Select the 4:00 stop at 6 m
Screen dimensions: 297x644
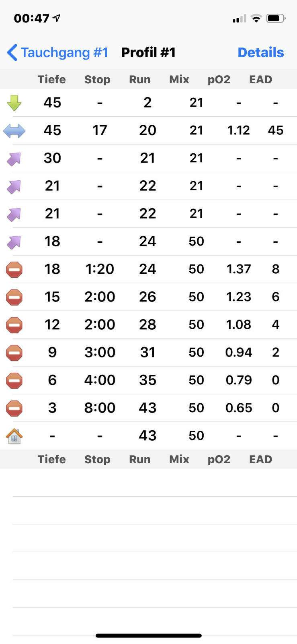(x=100, y=380)
